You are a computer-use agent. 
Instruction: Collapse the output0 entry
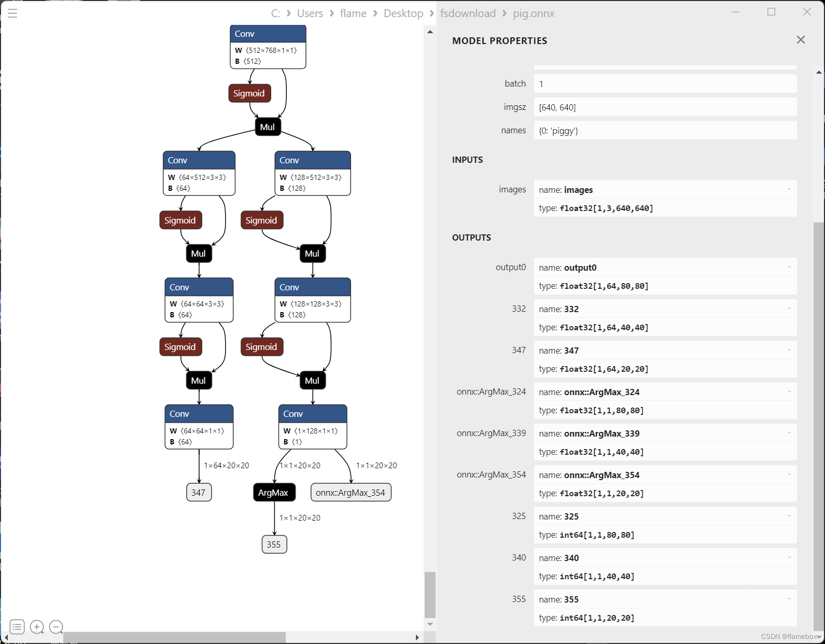pyautogui.click(x=789, y=267)
